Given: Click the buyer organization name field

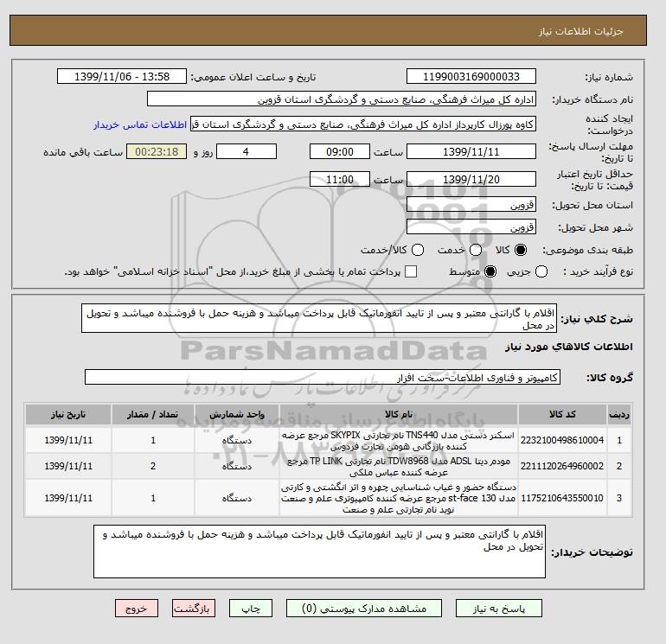Looking at the screenshot, I should tap(342, 99).
